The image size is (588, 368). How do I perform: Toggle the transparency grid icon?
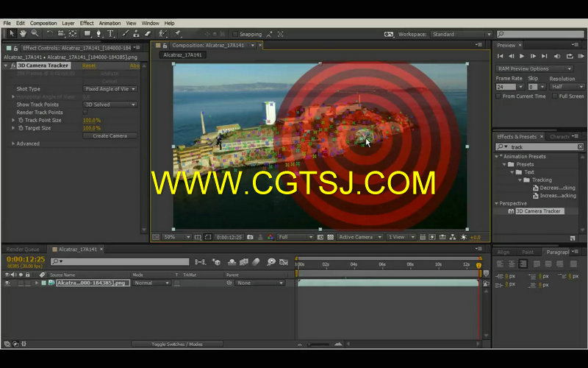click(x=330, y=237)
